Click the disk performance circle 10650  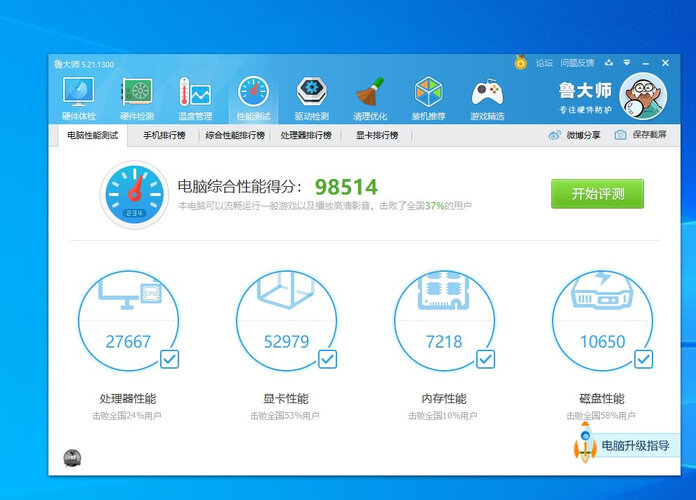click(602, 321)
